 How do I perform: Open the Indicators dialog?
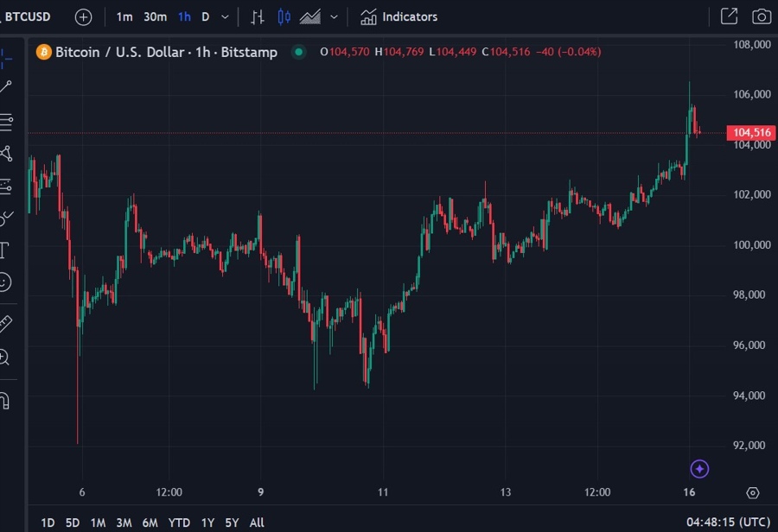click(x=399, y=17)
